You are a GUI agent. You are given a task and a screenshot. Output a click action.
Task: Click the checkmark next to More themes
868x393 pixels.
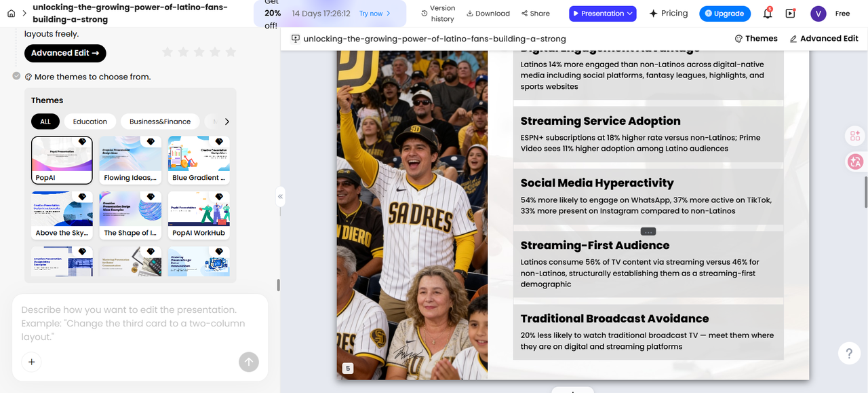(16, 76)
